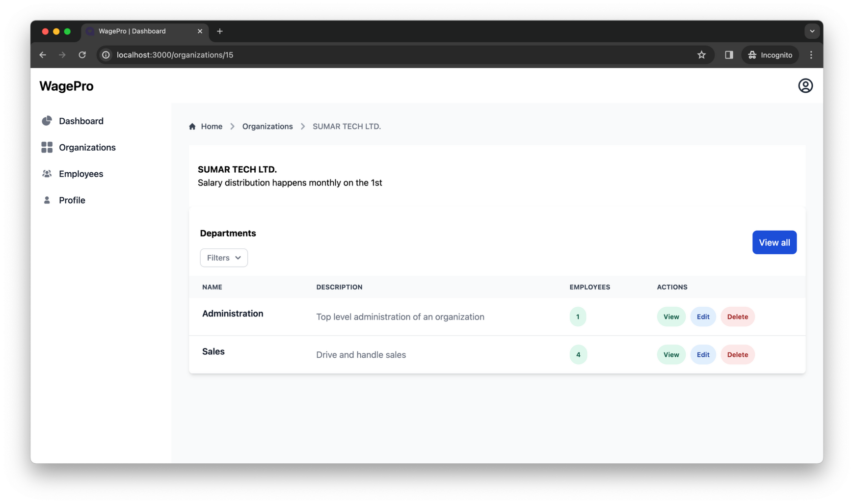Edit the Sales department
This screenshot has width=854, height=504.
click(x=703, y=354)
